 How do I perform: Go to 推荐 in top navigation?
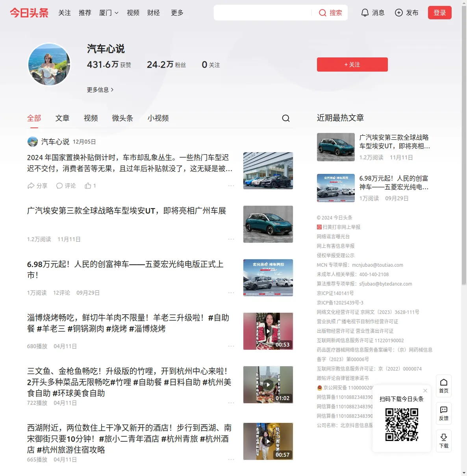(x=85, y=13)
